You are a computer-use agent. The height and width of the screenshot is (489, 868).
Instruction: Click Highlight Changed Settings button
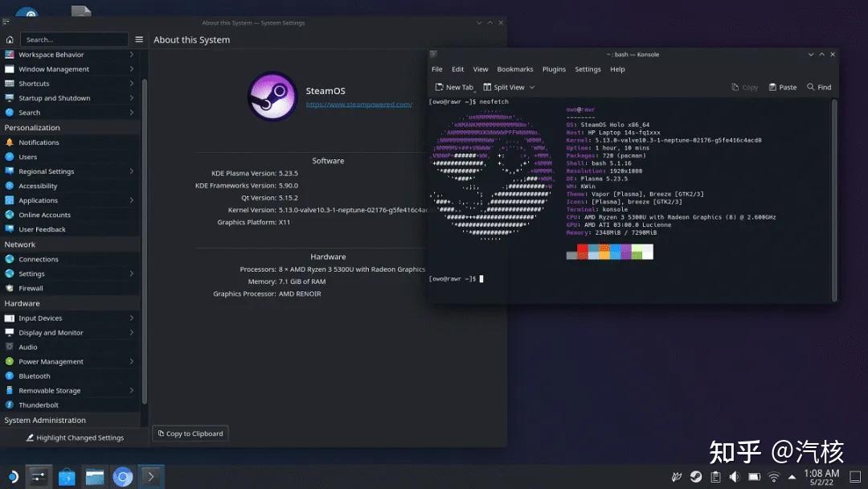point(75,438)
